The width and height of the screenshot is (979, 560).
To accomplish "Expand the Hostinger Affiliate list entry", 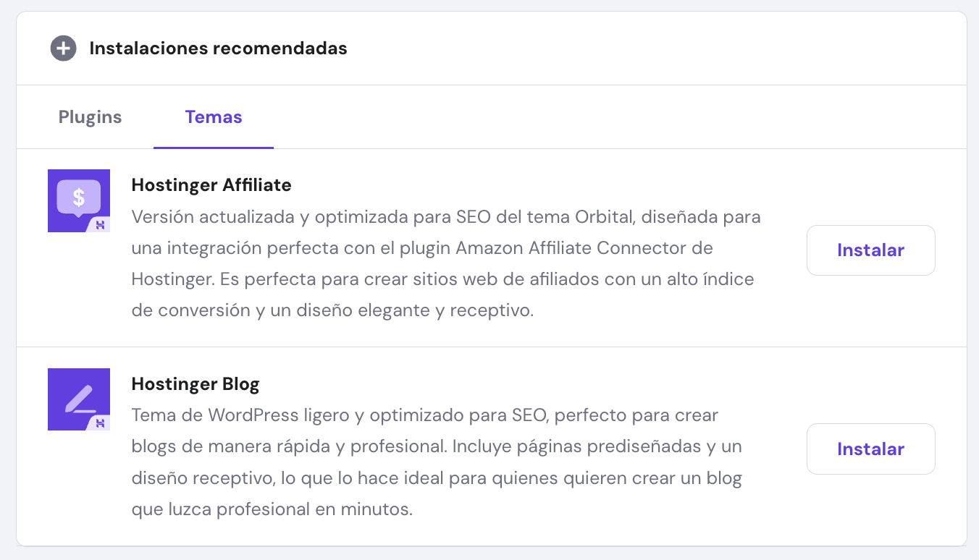I will pos(489,248).
